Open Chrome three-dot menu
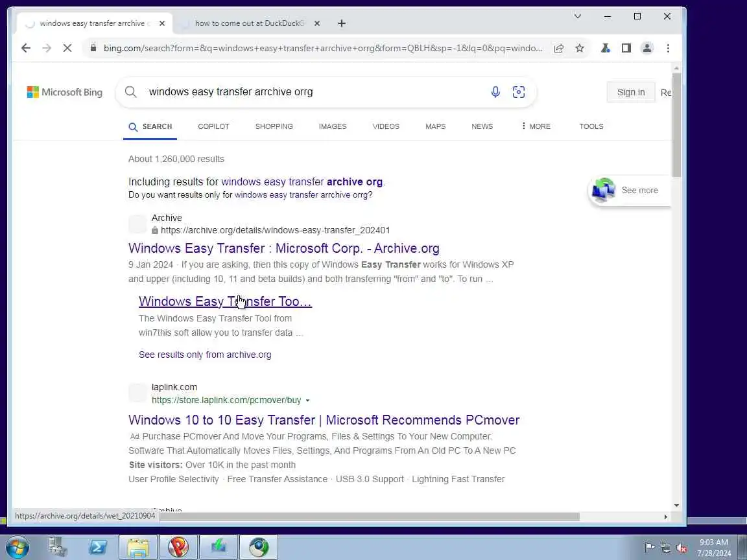This screenshot has width=747, height=560. coord(668,48)
